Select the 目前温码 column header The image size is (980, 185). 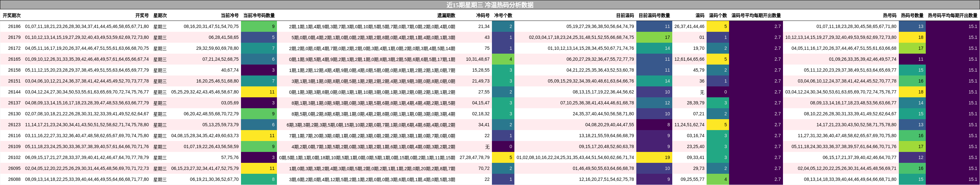point(625,16)
